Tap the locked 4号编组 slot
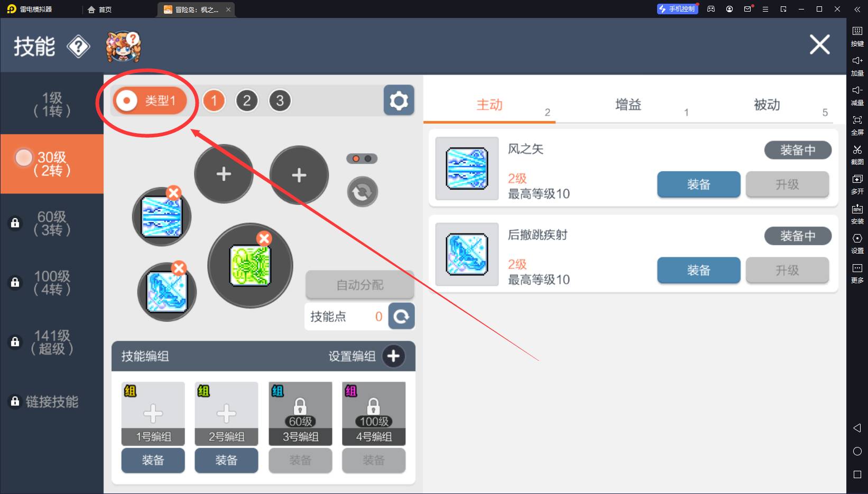This screenshot has height=494, width=868. point(374,413)
